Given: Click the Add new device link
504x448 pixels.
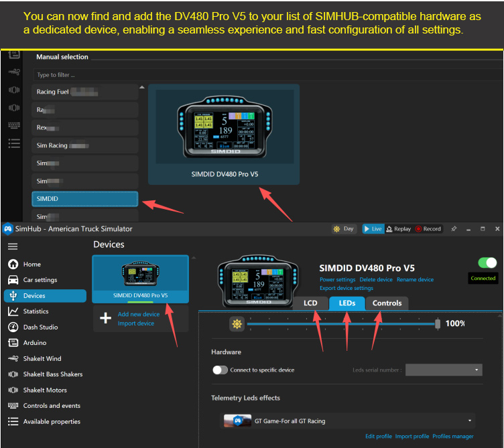Looking at the screenshot, I should (139, 314).
